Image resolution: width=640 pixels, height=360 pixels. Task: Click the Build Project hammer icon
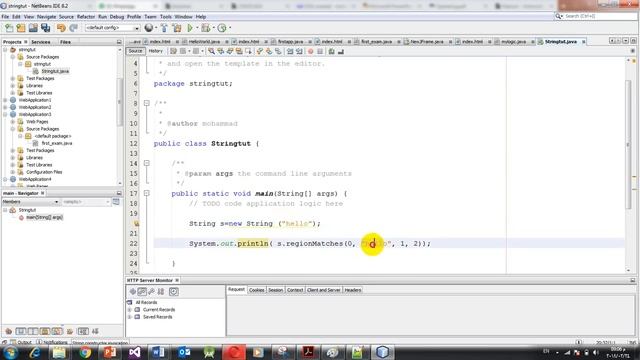pyautogui.click(x=164, y=28)
